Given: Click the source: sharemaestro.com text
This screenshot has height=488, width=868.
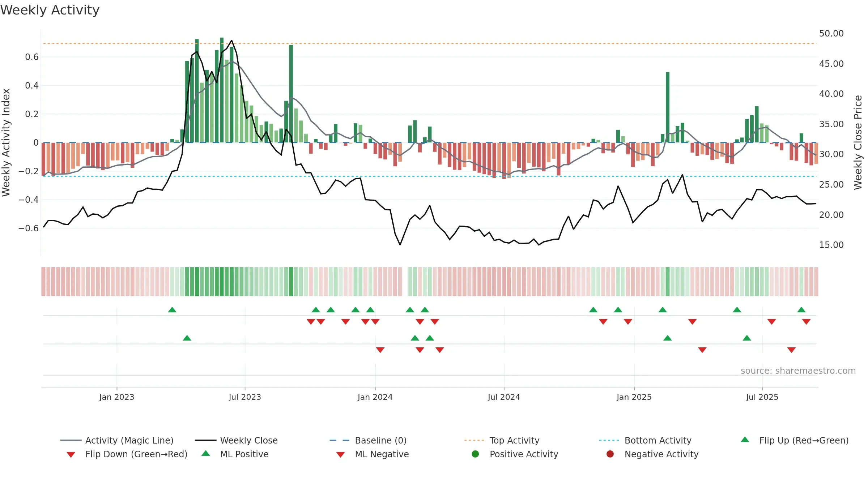Looking at the screenshot, I should 798,371.
